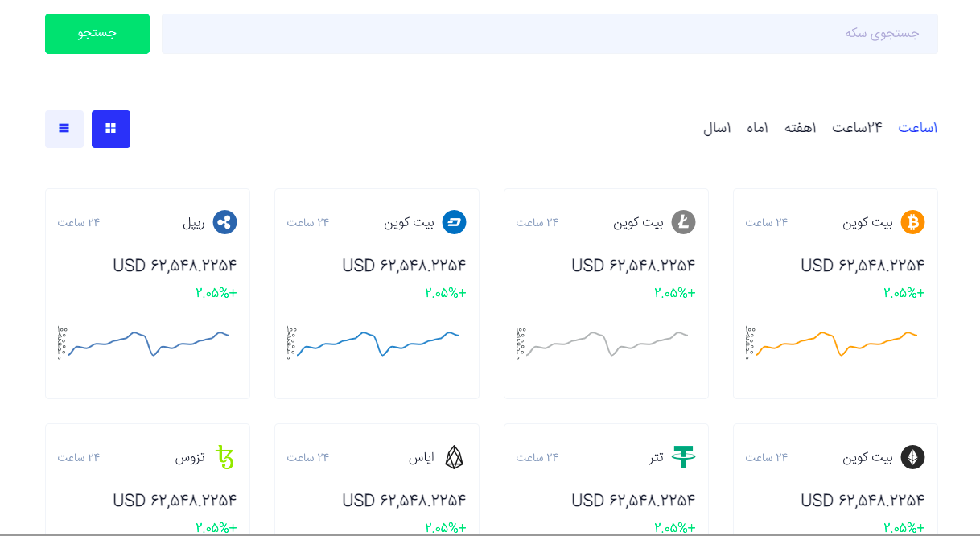This screenshot has height=536, width=980.
Task: Open the orange Bitcoin price chart
Action: [835, 343]
